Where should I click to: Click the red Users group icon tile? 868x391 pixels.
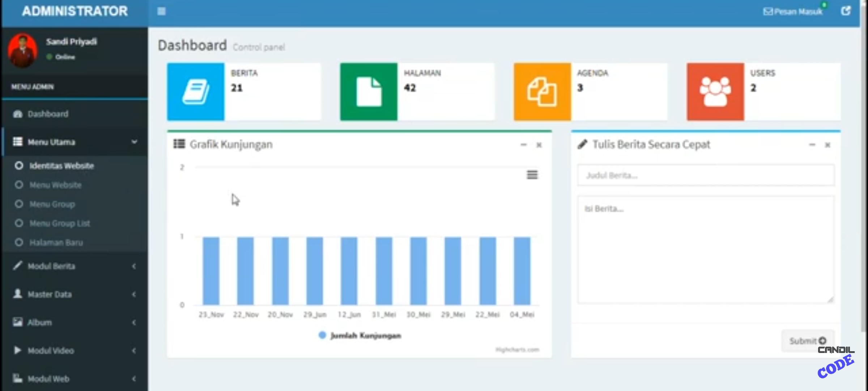point(715,92)
